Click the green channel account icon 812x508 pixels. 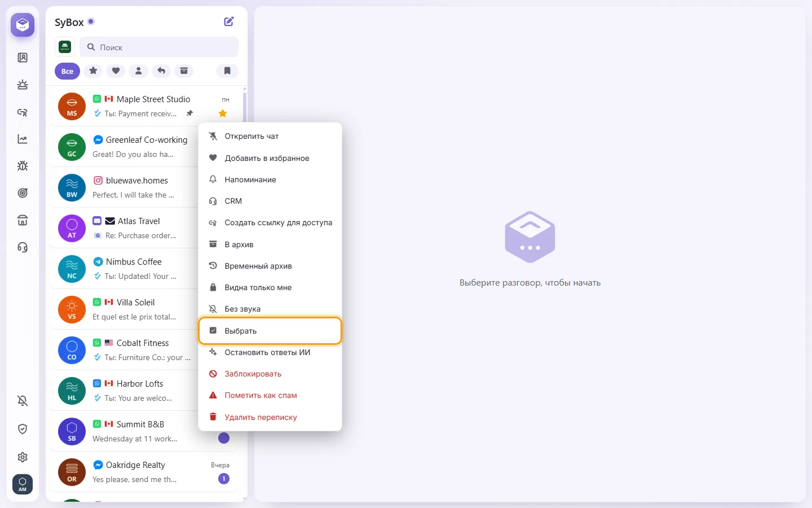(x=65, y=47)
